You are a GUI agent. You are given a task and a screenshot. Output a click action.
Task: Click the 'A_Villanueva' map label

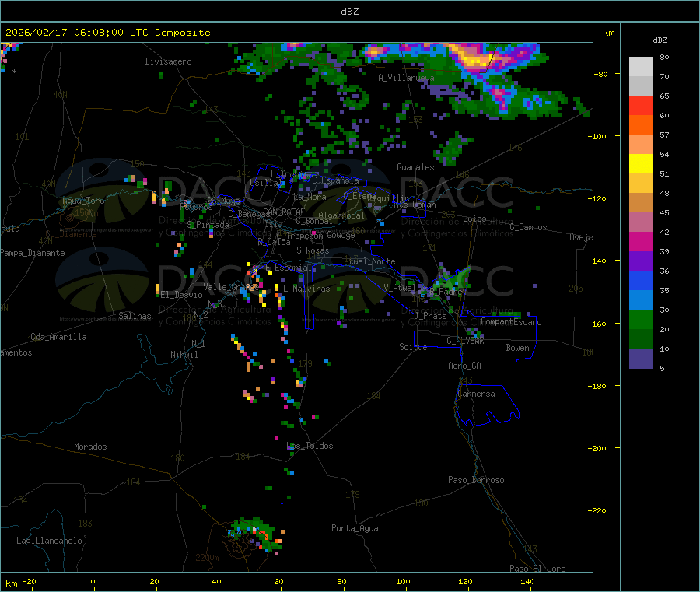pyautogui.click(x=406, y=78)
